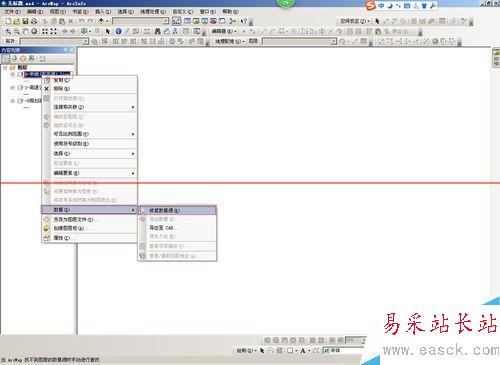This screenshot has width=500, height=365.
Task: Toggle checkbox of highlighted first layer
Action: (20, 74)
